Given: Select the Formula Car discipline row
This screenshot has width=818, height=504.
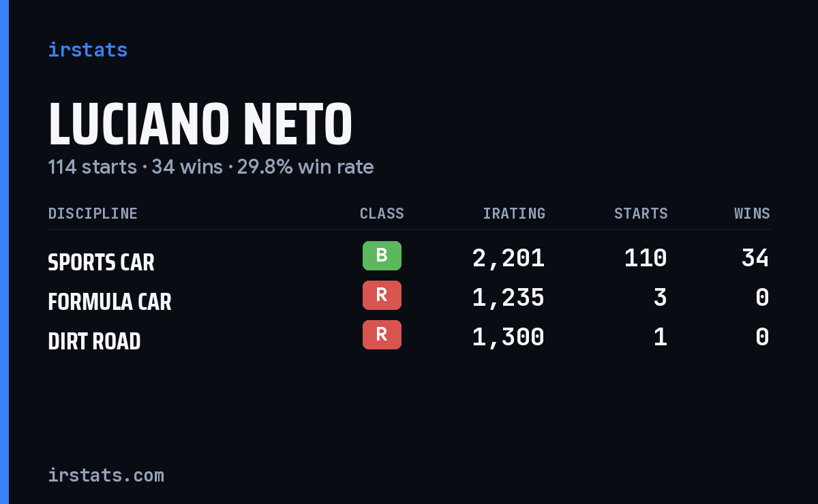Looking at the screenshot, I should point(409,298).
